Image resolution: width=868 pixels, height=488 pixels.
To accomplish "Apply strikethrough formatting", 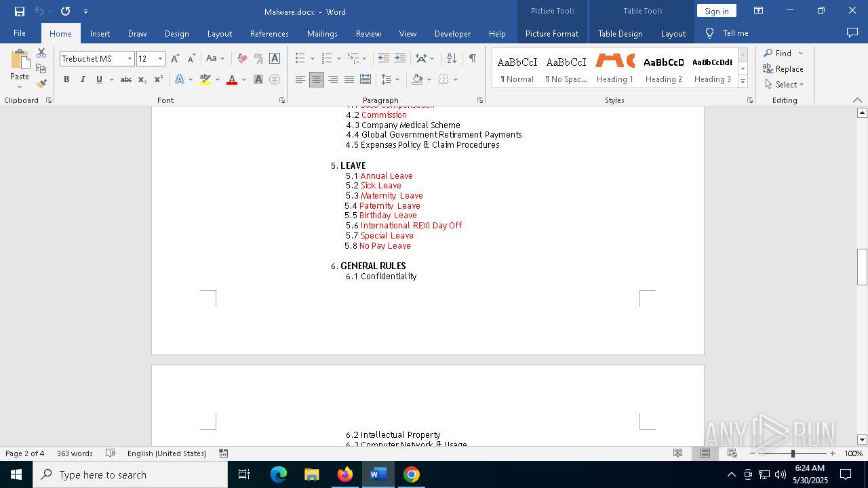I will click(x=126, y=79).
